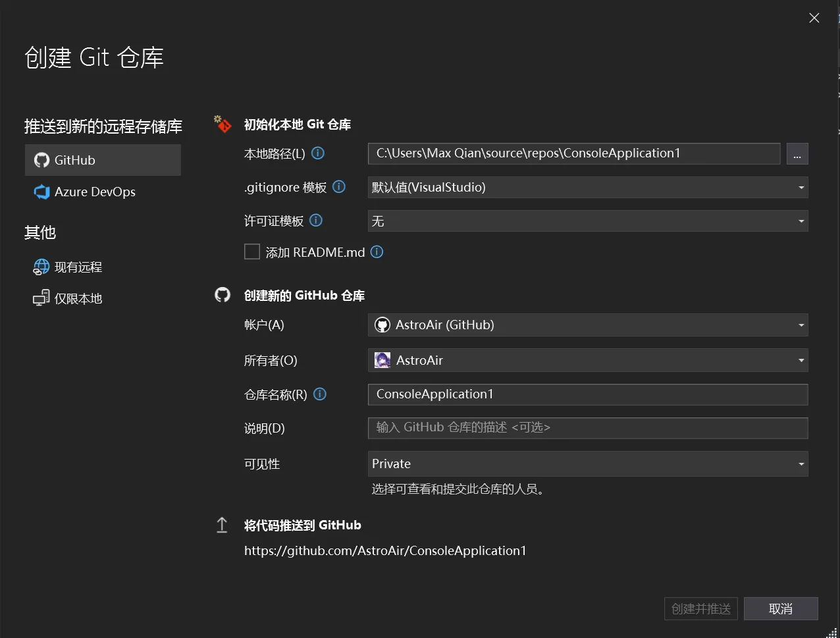
Task: Click info icon beside .gitignore 模板
Action: 339,187
